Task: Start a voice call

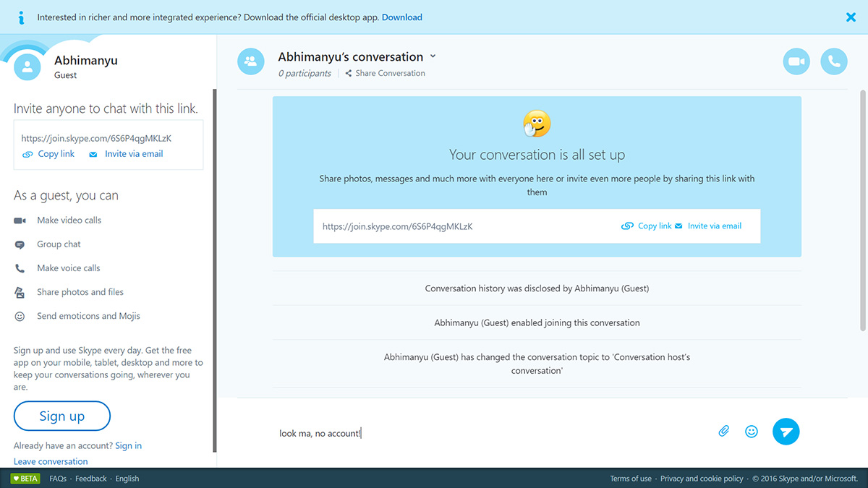Action: [834, 61]
